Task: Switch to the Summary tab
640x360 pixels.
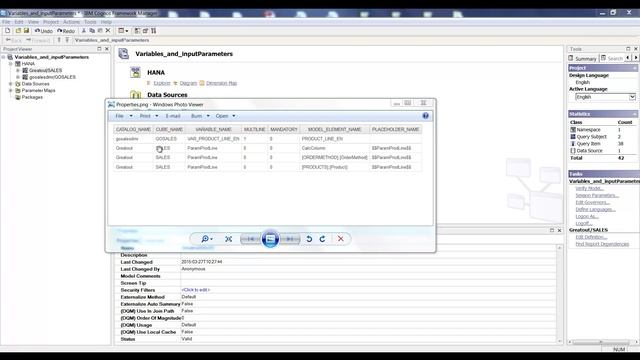Action: pos(582,58)
